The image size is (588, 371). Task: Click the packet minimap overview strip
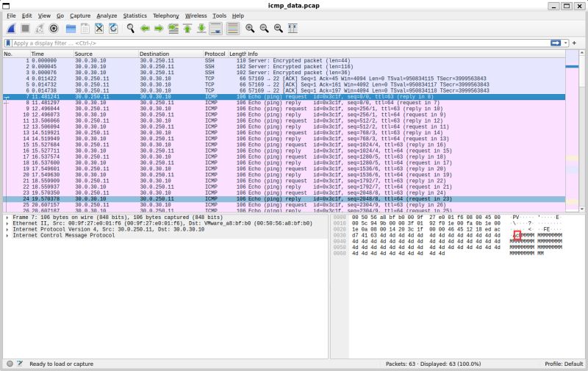572,132
